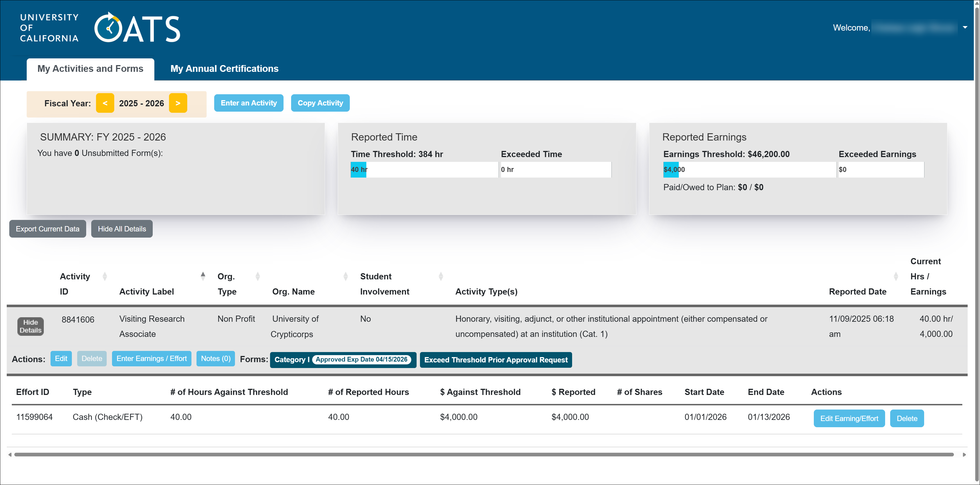Open Category I approved form

click(343, 360)
